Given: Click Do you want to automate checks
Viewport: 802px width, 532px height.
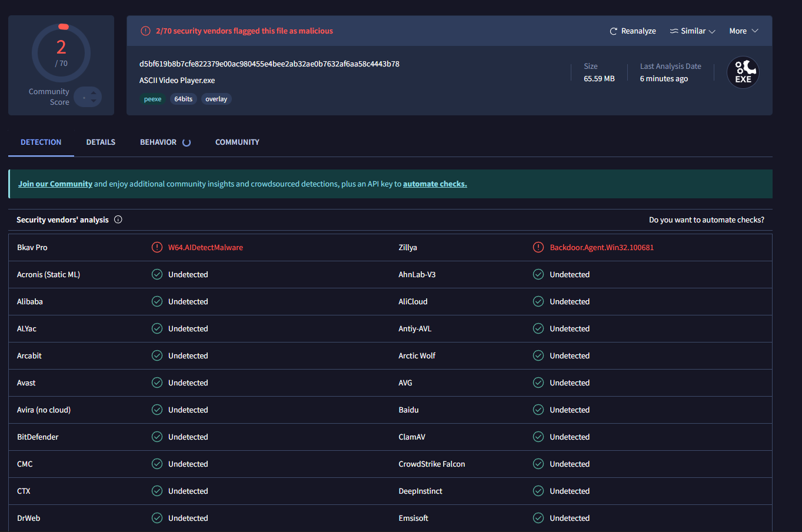Looking at the screenshot, I should click(707, 220).
